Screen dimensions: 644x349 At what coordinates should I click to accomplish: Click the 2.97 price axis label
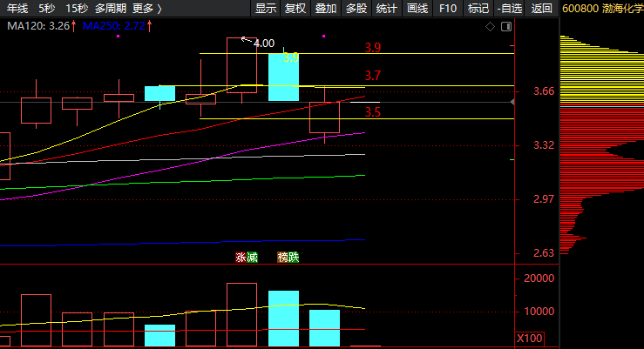pyautogui.click(x=544, y=199)
